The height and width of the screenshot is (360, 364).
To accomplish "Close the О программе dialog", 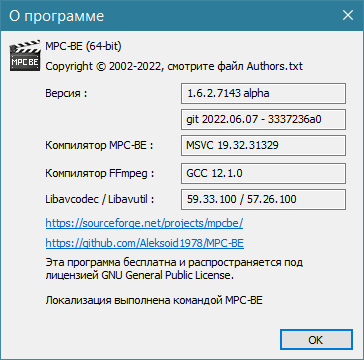I will [x=348, y=15].
